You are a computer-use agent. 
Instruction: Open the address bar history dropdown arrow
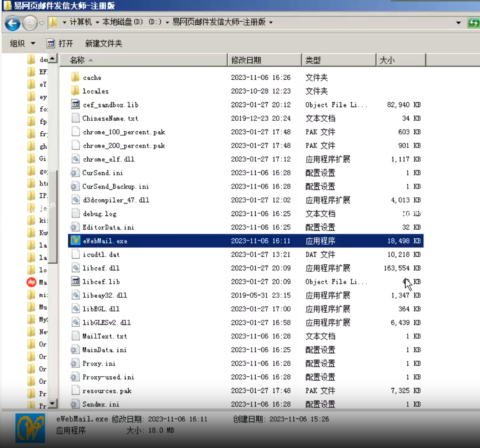pos(458,22)
